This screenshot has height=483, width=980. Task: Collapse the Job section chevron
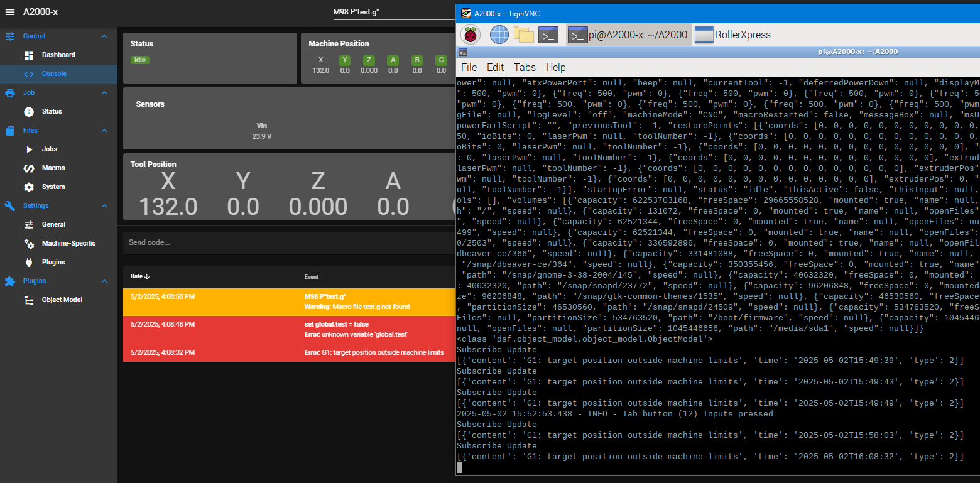click(104, 93)
